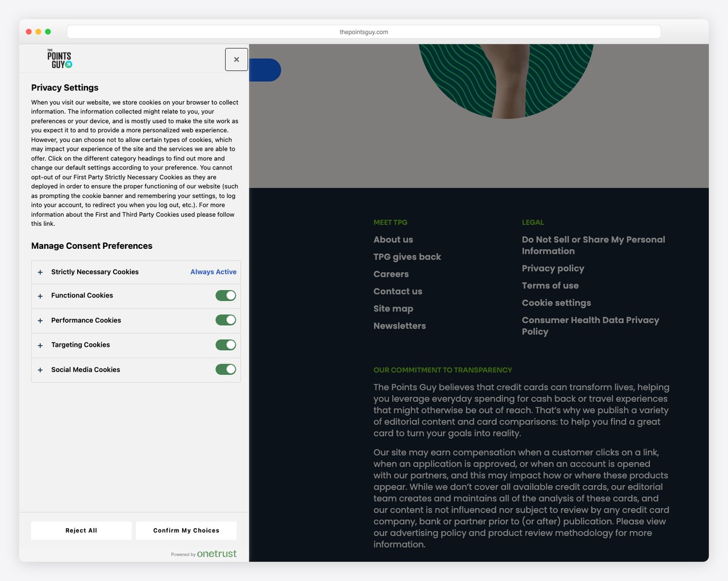The width and height of the screenshot is (728, 581).
Task: Turn off Targeting Cookies
Action: pos(225,344)
